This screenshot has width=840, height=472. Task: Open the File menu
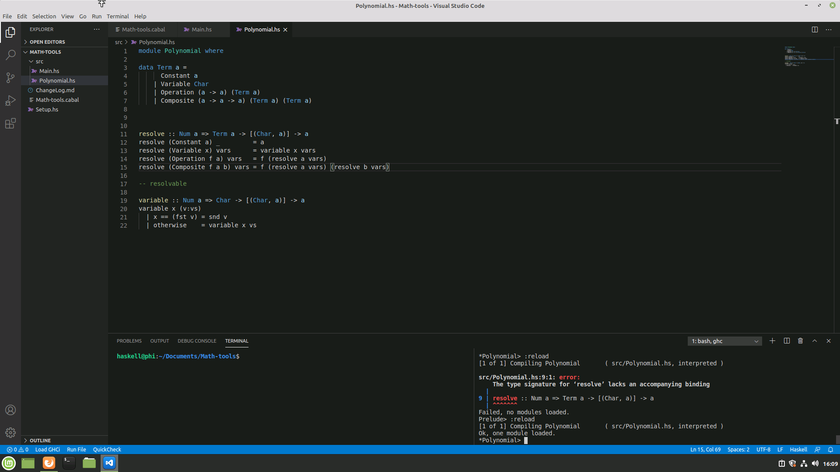(7, 16)
